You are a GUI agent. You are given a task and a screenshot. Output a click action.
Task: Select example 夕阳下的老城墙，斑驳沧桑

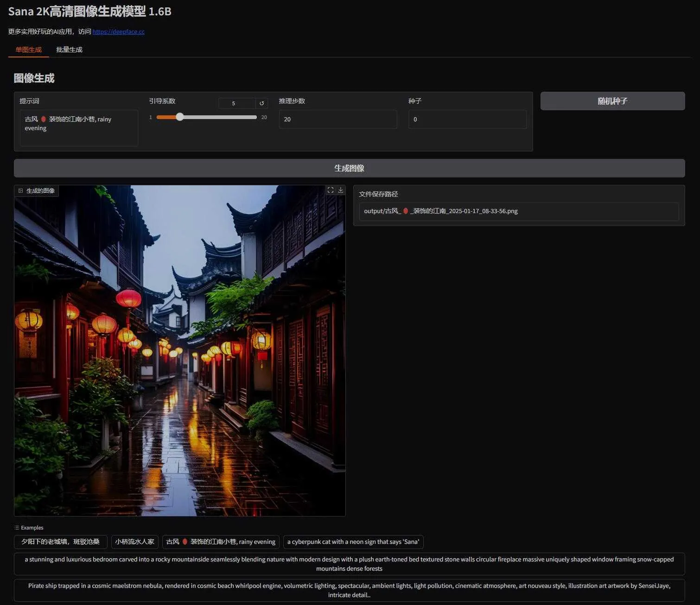click(x=61, y=542)
